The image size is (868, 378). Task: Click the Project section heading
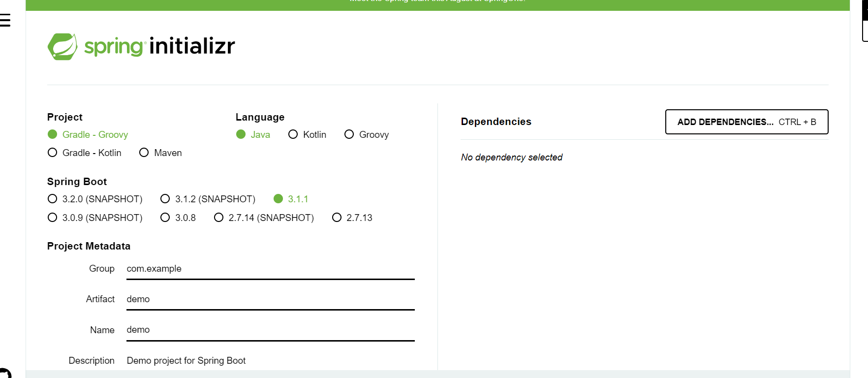pyautogui.click(x=64, y=117)
